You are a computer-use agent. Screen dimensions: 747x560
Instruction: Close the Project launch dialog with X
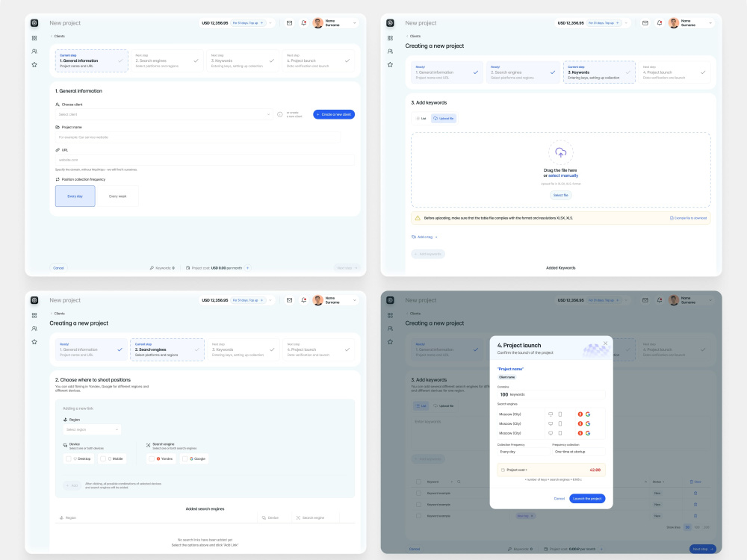(606, 343)
